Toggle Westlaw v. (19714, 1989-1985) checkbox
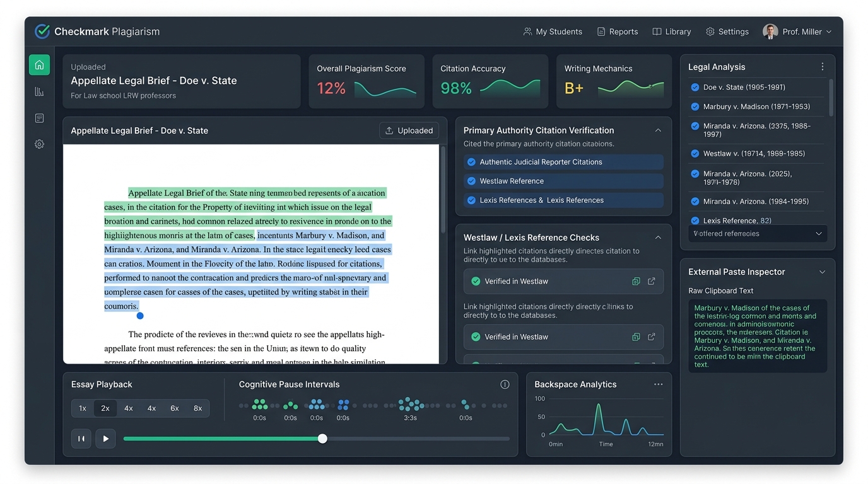Image resolution: width=868 pixels, height=484 pixels. [x=695, y=154]
